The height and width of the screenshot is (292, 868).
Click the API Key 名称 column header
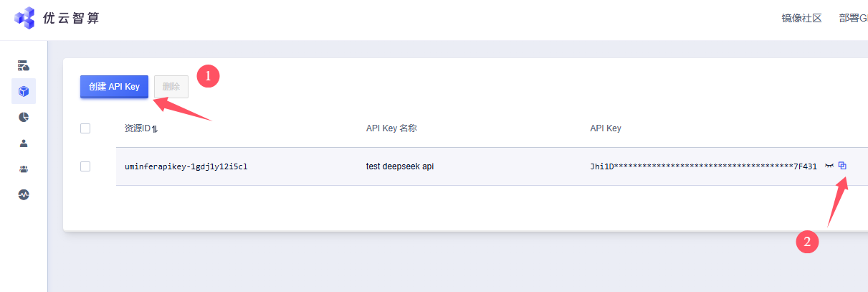coord(391,128)
